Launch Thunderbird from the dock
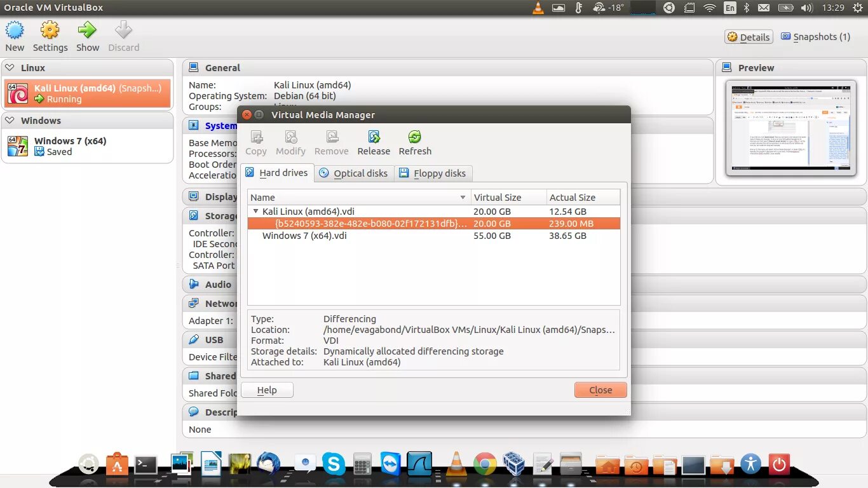The width and height of the screenshot is (868, 488). [269, 464]
